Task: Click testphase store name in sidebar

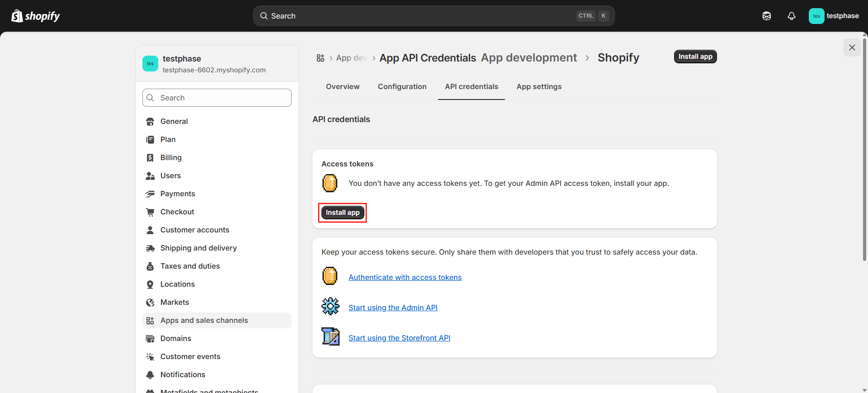Action: coord(182,59)
